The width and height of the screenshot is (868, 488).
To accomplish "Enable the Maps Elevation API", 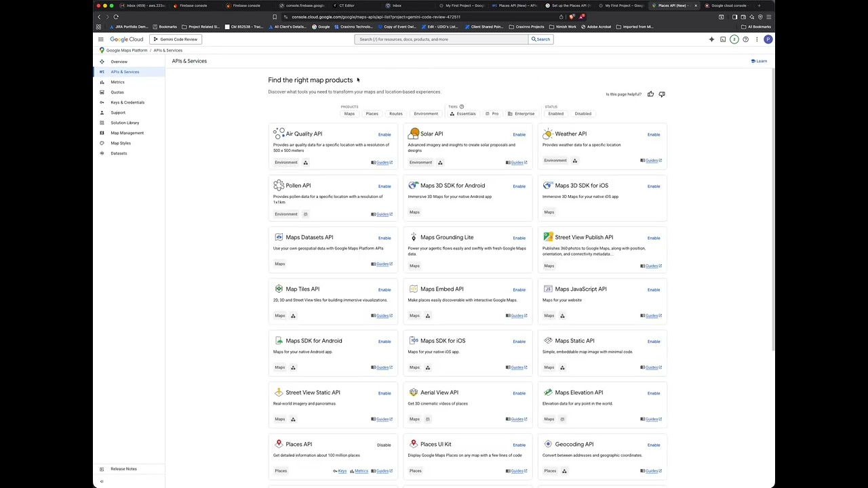I will (x=654, y=393).
